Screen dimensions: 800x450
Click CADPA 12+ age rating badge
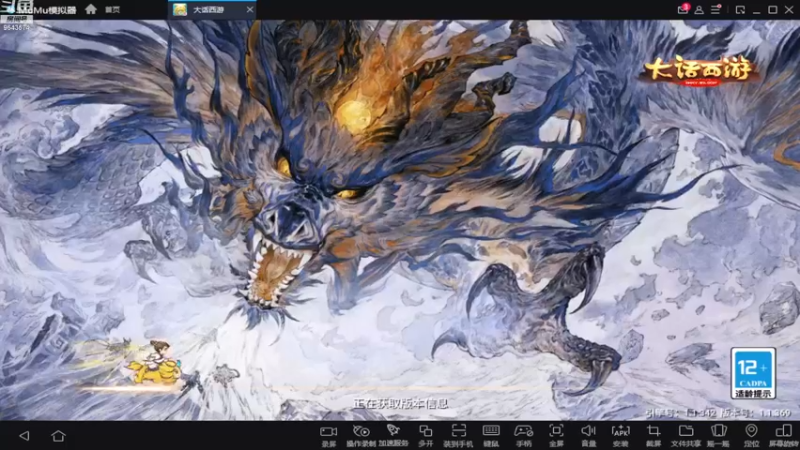(753, 373)
